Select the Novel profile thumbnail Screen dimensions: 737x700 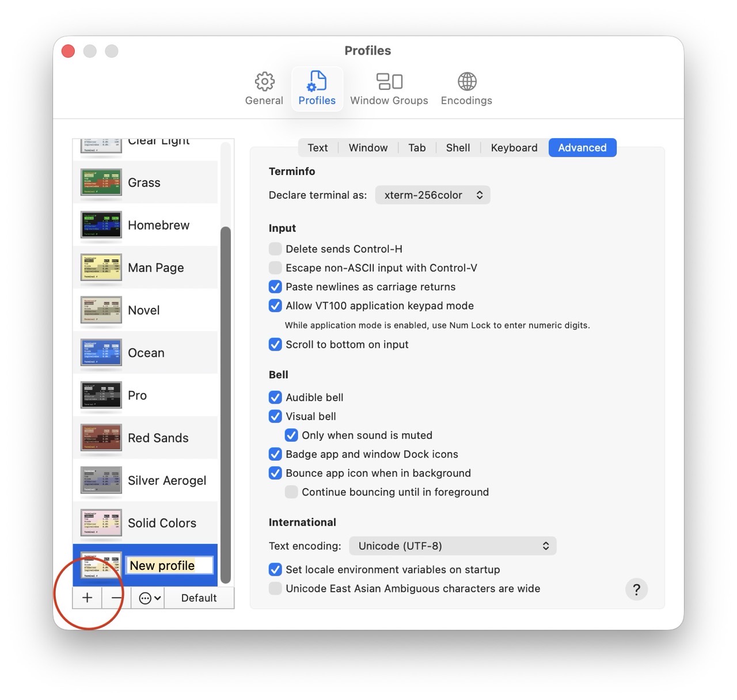coord(101,310)
